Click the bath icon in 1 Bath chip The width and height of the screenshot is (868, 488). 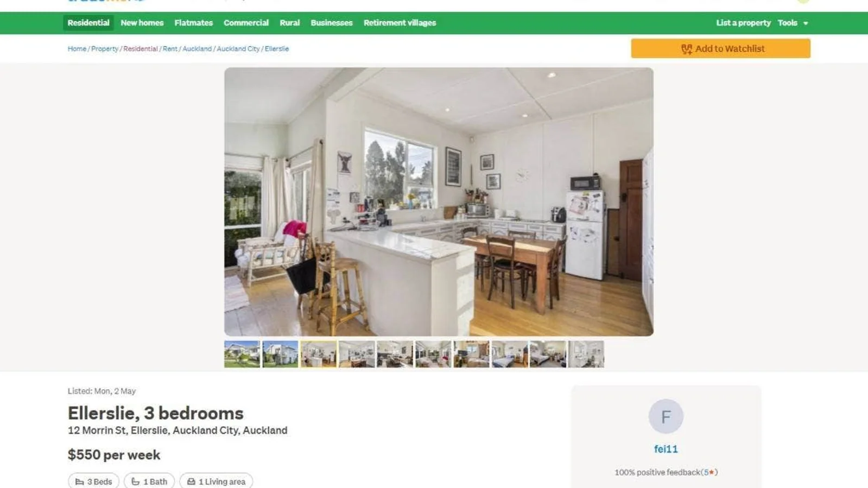(136, 481)
